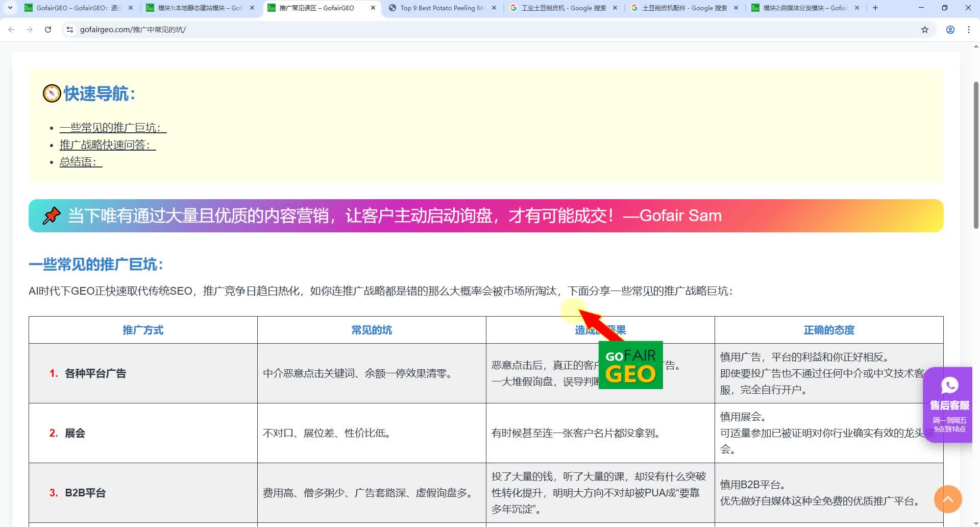Viewport: 980px width, 527px height.
Task: Click the vertical page scrollbar thumb
Action: 976,153
